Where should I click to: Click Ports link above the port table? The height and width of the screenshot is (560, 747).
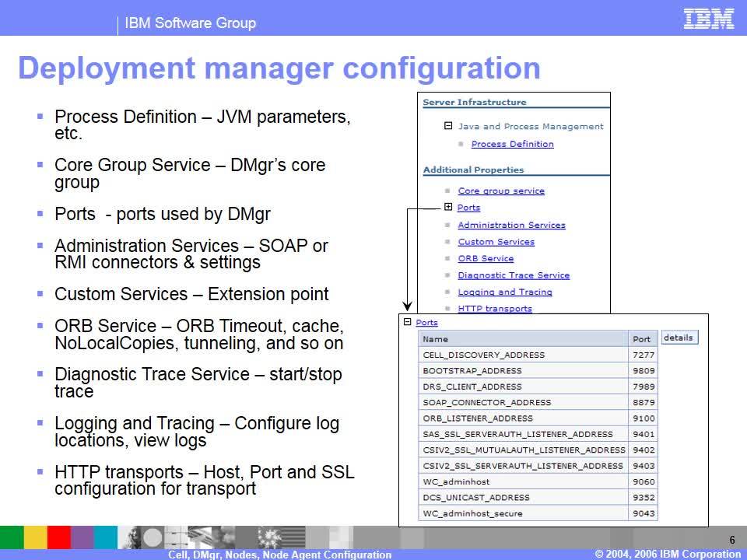pyautogui.click(x=426, y=323)
